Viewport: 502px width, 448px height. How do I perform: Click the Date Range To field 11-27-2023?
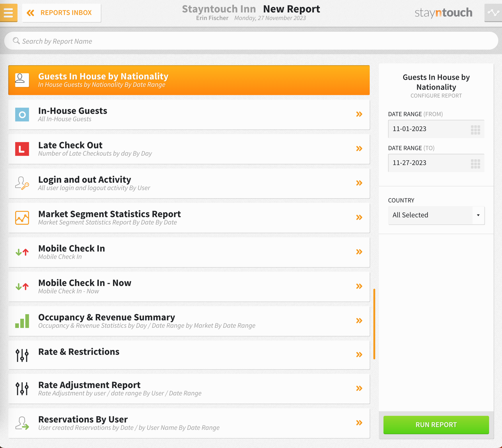[436, 163]
